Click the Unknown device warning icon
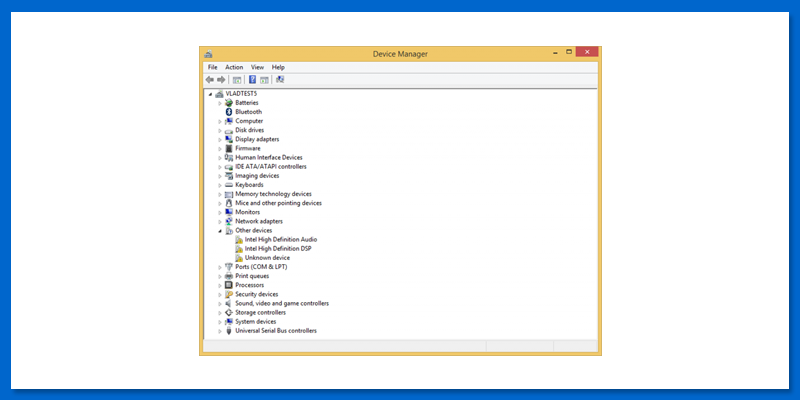This screenshot has width=800, height=400. pos(238,258)
